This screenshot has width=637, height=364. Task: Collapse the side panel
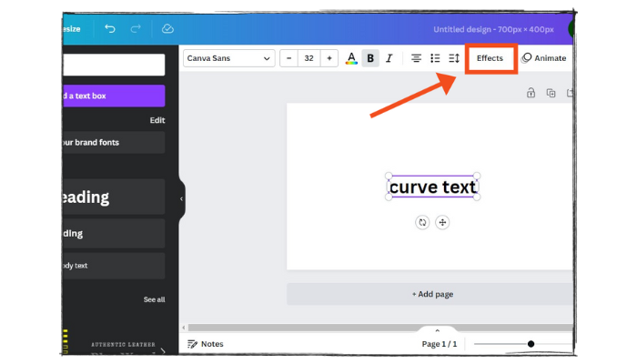coord(181,198)
